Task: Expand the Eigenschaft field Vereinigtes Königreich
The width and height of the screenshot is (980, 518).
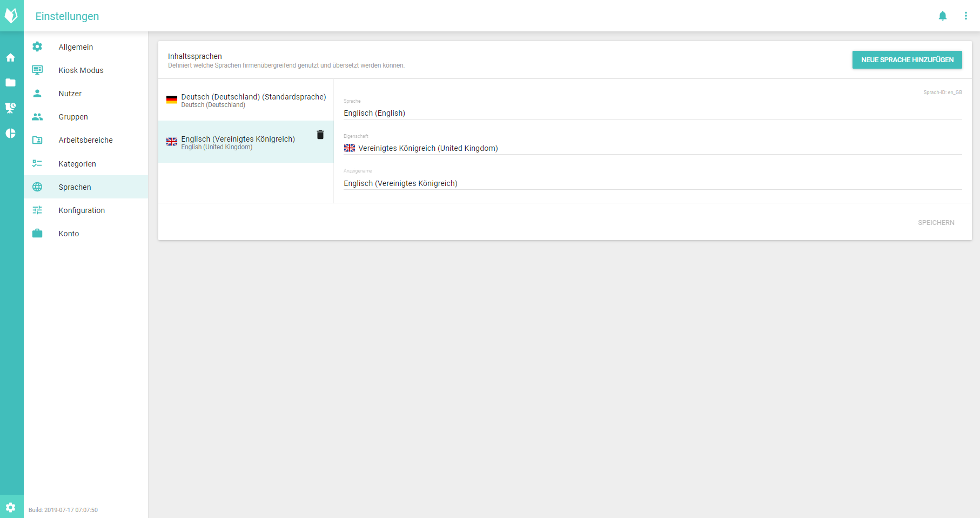Action: [x=652, y=148]
